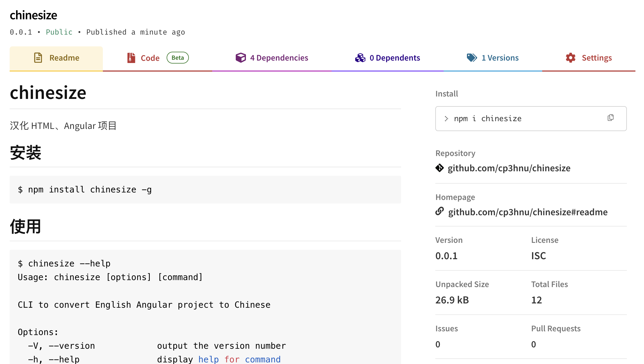This screenshot has width=644, height=364.
Task: Click the License label
Action: tap(545, 240)
